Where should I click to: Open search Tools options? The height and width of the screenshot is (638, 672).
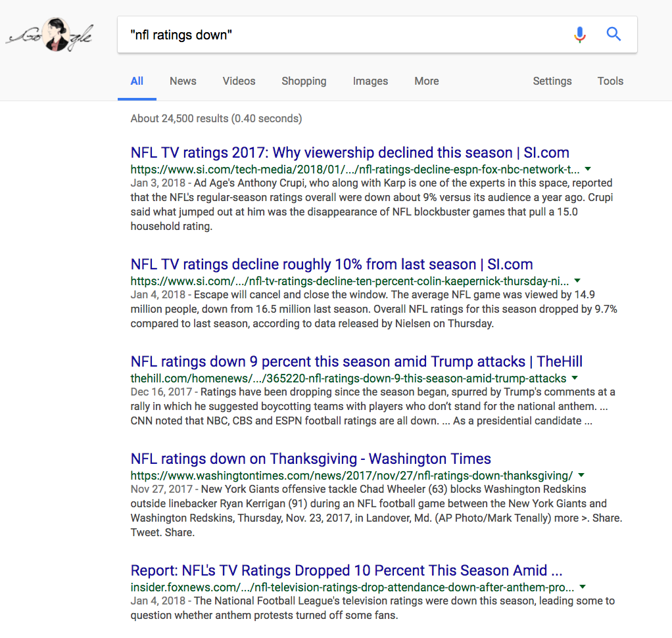610,81
